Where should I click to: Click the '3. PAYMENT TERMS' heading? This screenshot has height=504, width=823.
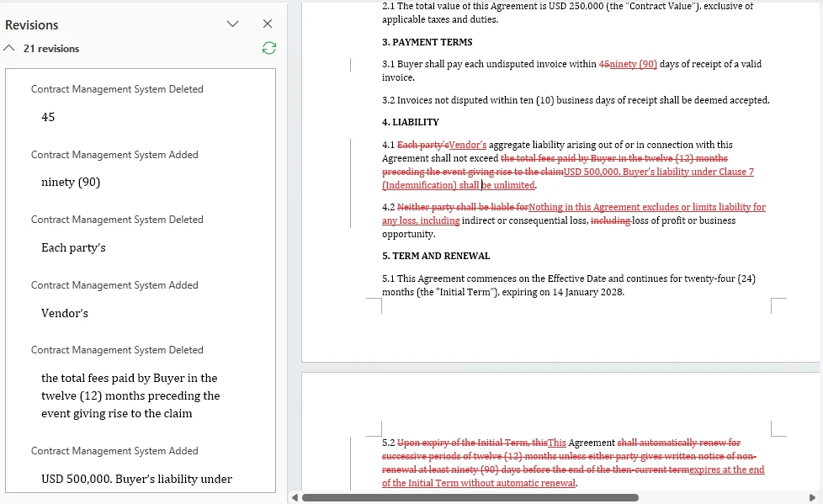pos(427,42)
